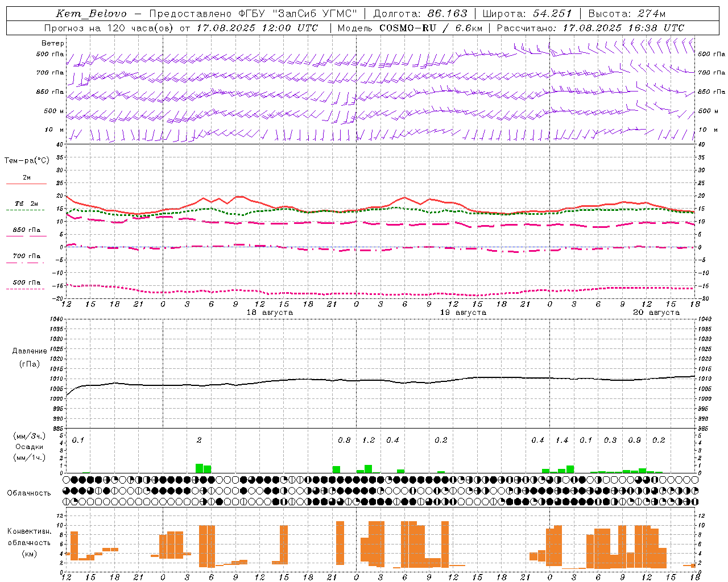The image size is (728, 582).
Task: Click the 'Ветер' wind panel label
Action: tap(53, 43)
